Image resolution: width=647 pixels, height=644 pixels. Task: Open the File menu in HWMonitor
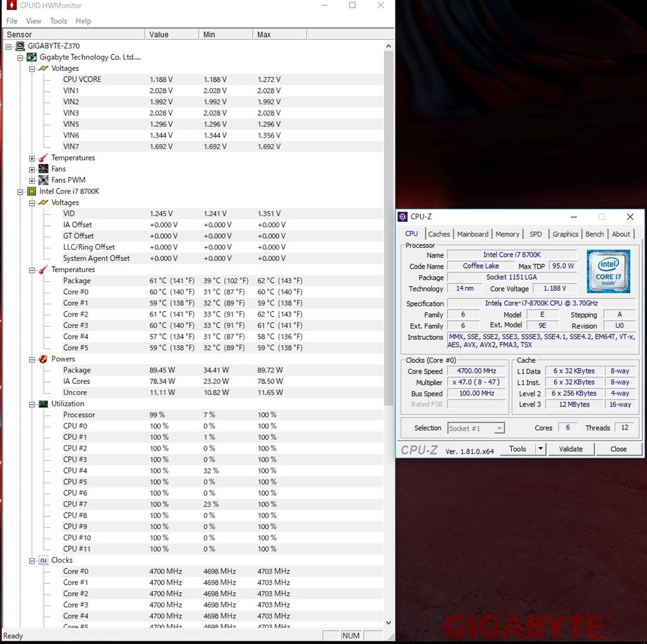pos(11,21)
